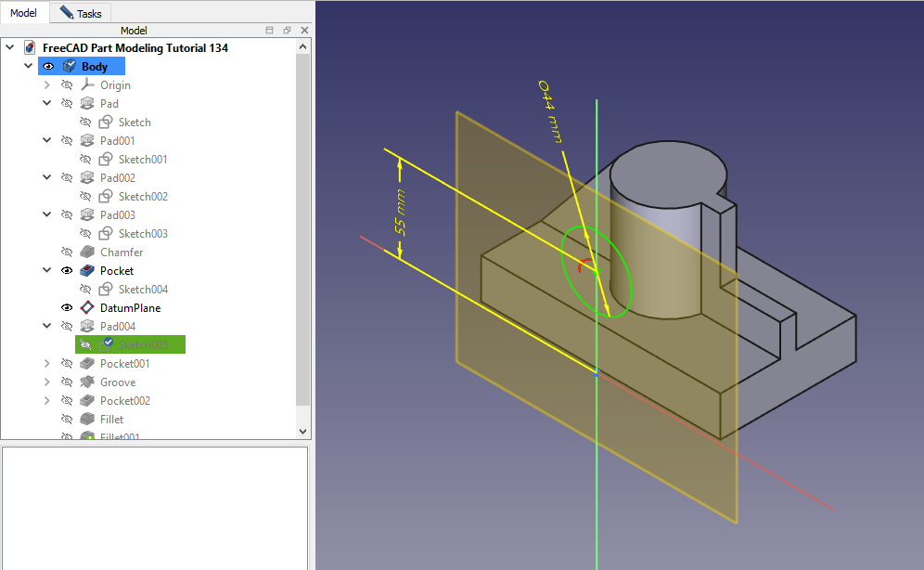Click the Sketch003 sketch icon
Screen dimensions: 924x570
[x=106, y=234]
